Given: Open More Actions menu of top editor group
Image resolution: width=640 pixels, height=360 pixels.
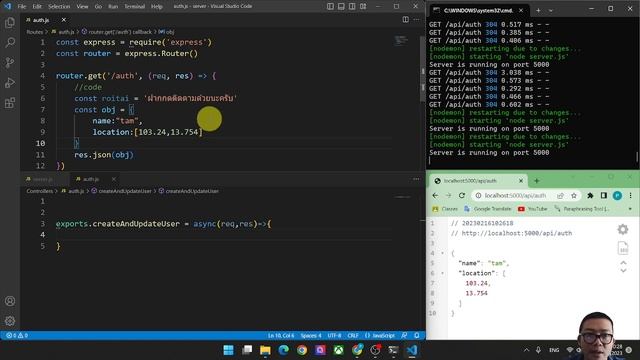Looking at the screenshot, I should tap(416, 20).
